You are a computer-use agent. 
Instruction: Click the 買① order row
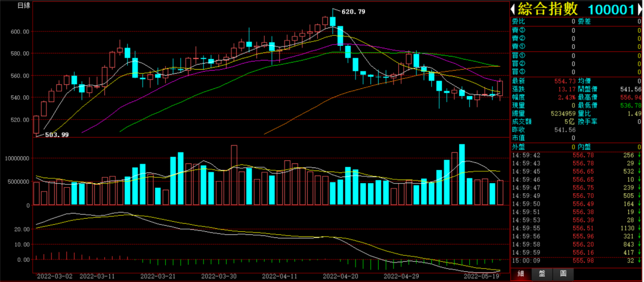click(576, 55)
